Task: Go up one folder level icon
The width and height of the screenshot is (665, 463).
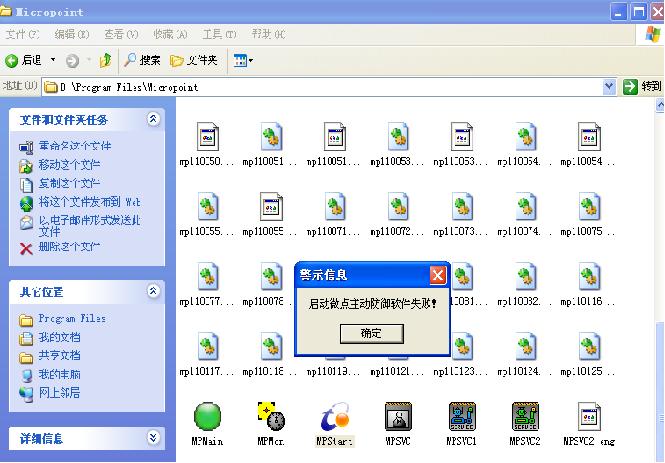Action: coord(105,61)
